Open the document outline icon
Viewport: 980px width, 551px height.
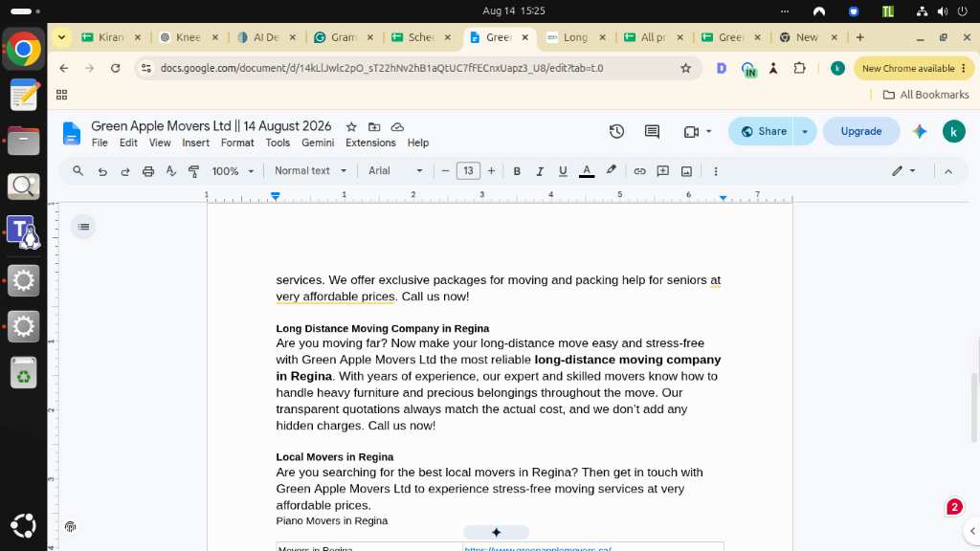[84, 227]
